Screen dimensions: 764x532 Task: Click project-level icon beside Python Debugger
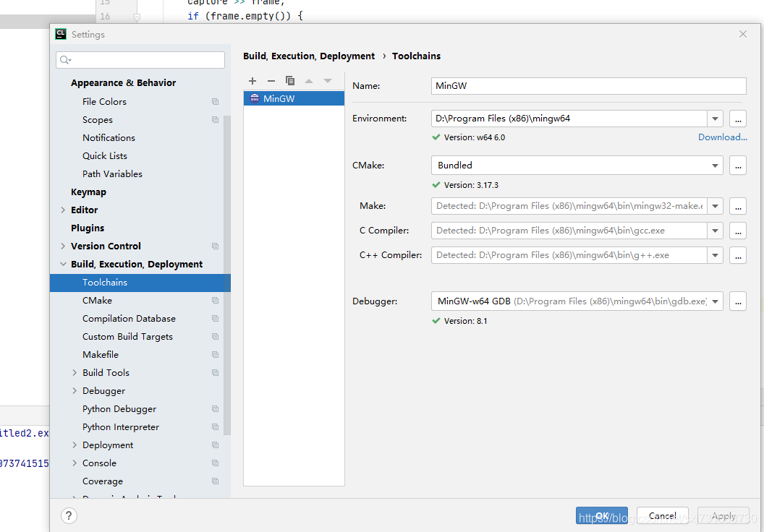[215, 409]
